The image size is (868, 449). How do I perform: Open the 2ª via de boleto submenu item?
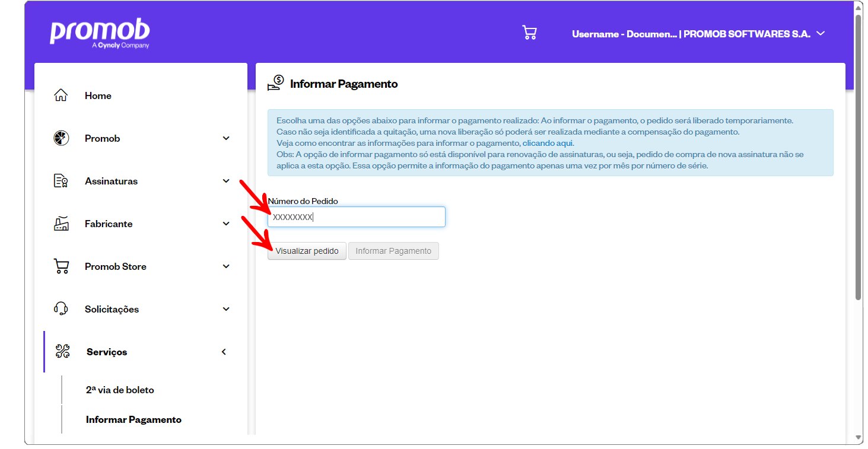(120, 390)
